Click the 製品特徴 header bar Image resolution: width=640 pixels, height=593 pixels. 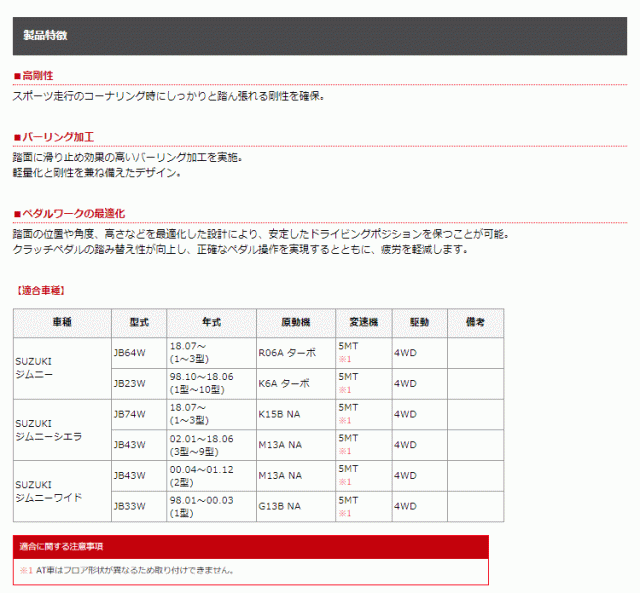[x=320, y=35]
